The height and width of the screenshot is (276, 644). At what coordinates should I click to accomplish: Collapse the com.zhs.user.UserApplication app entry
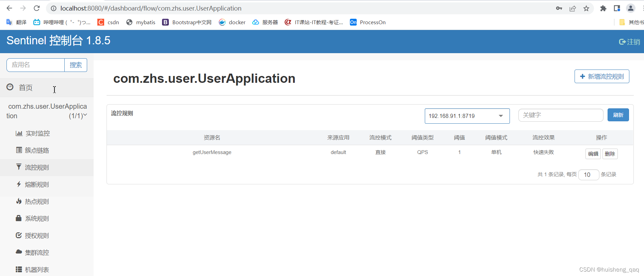(47, 111)
